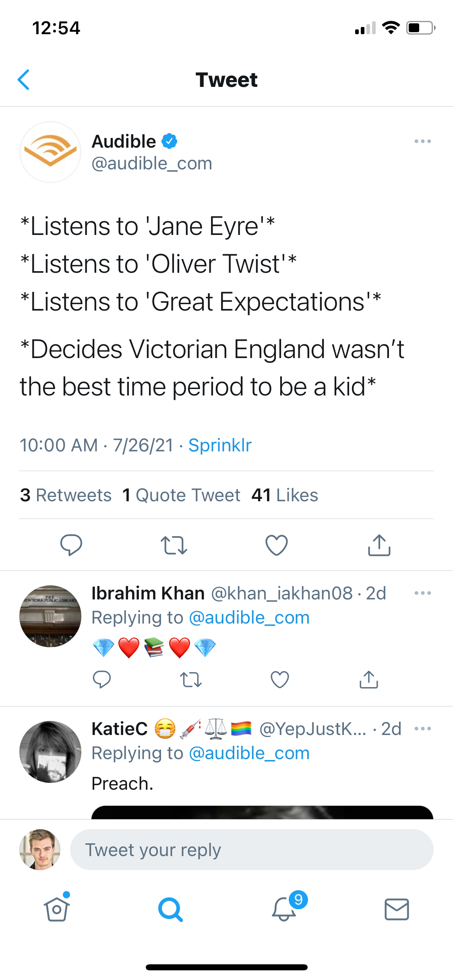
Task: Share Audible's main tweet
Action: point(379,545)
